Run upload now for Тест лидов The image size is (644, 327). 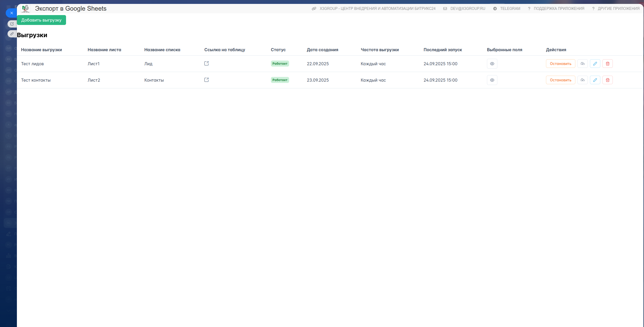coord(582,64)
